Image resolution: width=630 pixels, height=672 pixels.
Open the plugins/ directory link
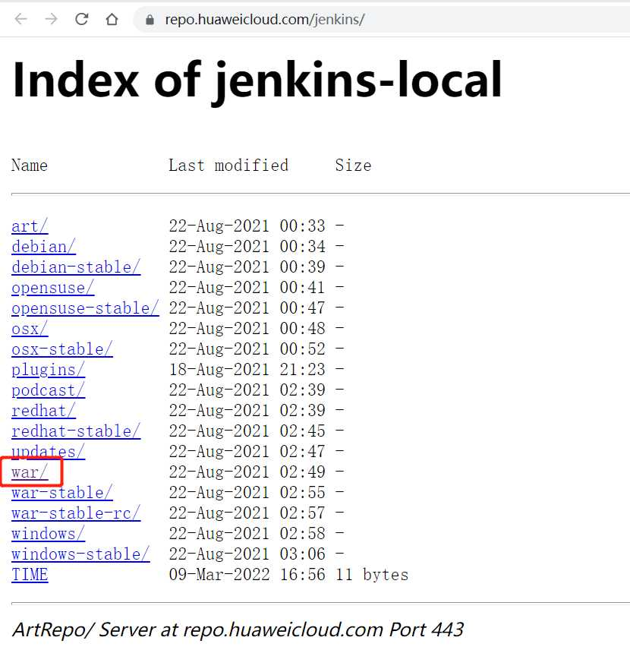[x=48, y=370]
